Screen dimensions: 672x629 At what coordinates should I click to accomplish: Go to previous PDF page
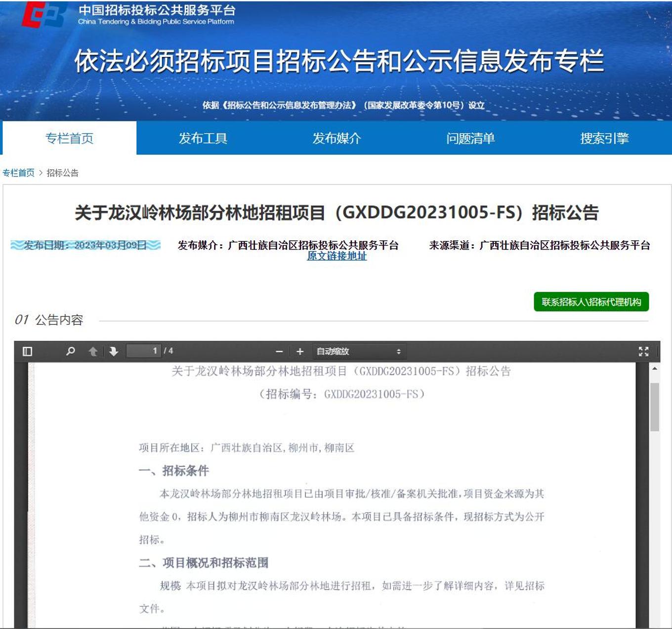tap(93, 351)
